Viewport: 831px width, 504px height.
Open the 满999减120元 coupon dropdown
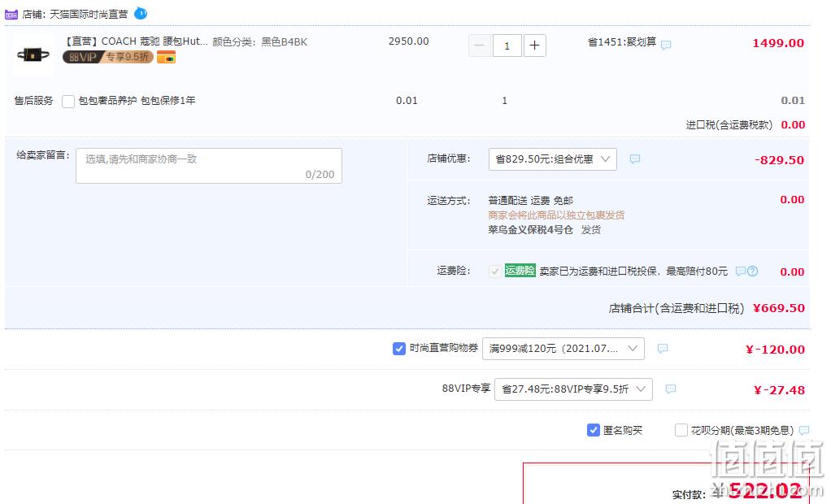pyautogui.click(x=563, y=349)
